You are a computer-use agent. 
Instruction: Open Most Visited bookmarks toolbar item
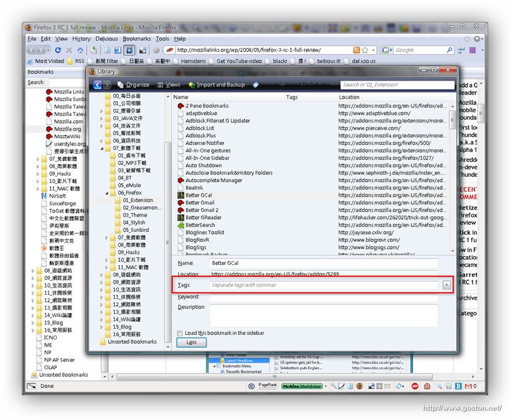pos(46,61)
